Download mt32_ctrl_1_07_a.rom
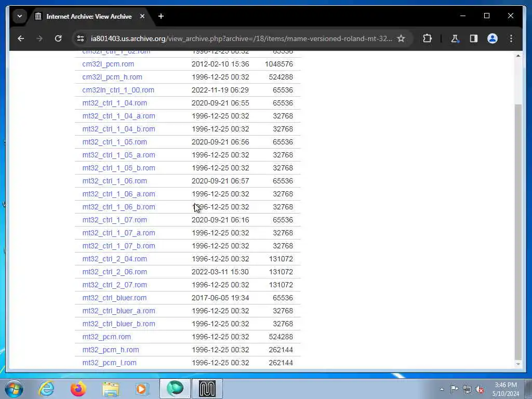Screen dimensions: 532x399 coord(119,233)
